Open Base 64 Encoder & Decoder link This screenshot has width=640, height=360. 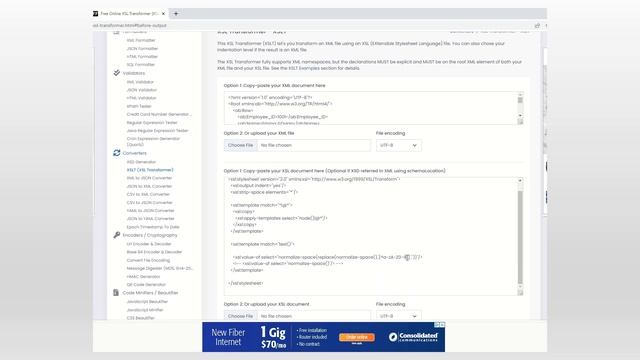154,252
